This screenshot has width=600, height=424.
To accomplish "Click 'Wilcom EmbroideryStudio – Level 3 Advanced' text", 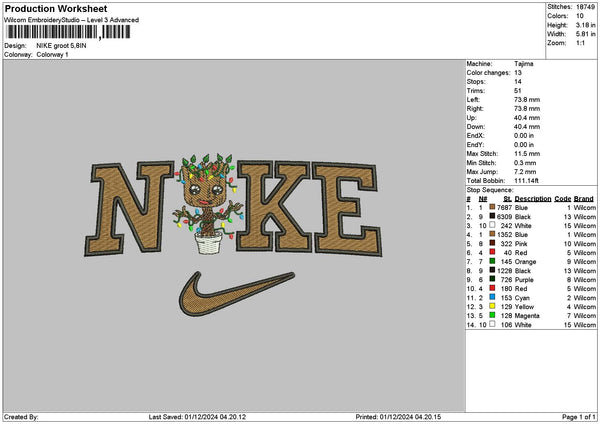I will (x=72, y=20).
